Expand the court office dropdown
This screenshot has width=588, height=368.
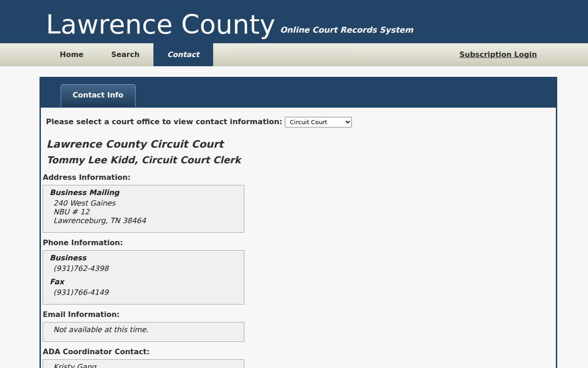click(318, 122)
